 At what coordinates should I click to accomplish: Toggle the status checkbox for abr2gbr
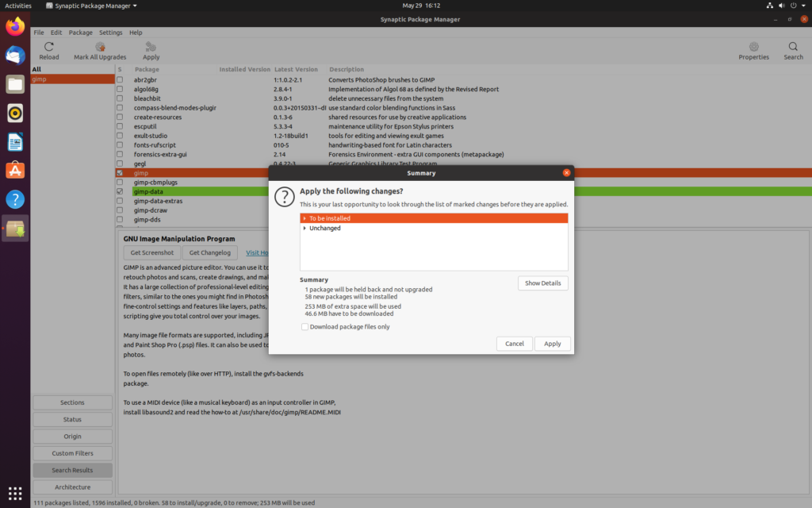[x=120, y=80]
